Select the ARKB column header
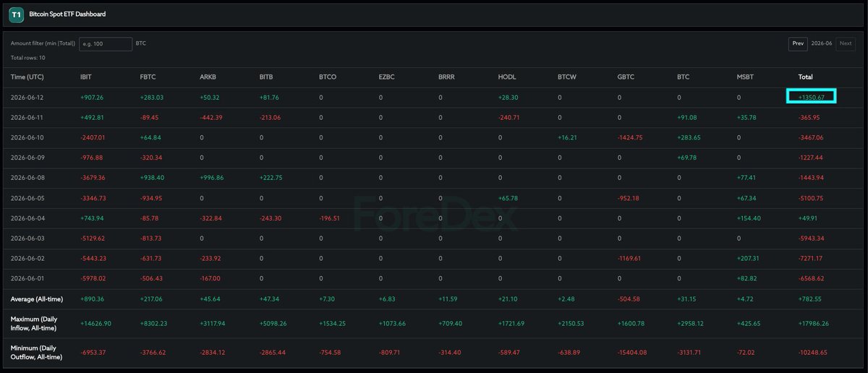Screen dimensions: 868x373 tap(208, 77)
